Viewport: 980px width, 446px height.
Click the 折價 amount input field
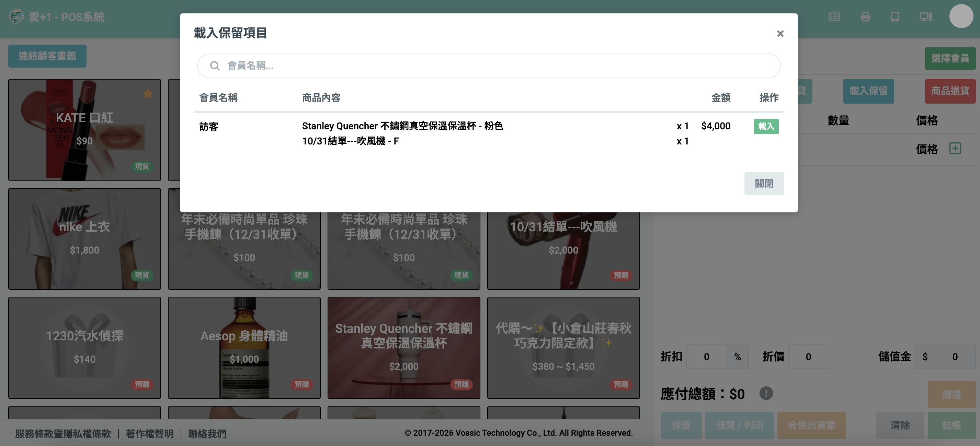click(808, 357)
